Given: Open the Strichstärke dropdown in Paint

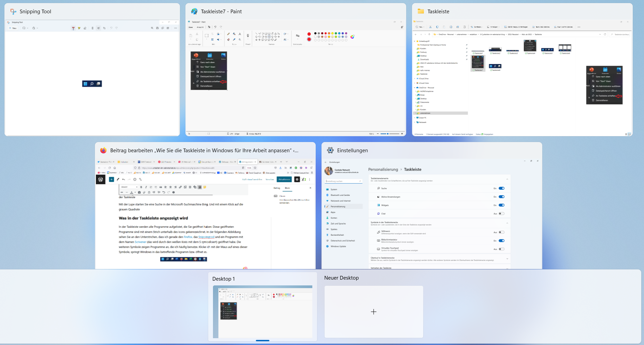Looking at the screenshot, I should 298,39.
